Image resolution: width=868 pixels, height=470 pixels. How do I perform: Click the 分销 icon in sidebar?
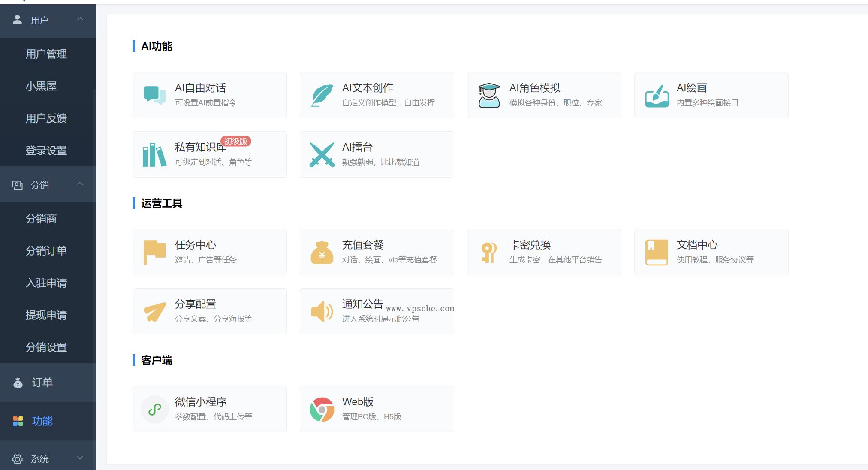(17, 185)
